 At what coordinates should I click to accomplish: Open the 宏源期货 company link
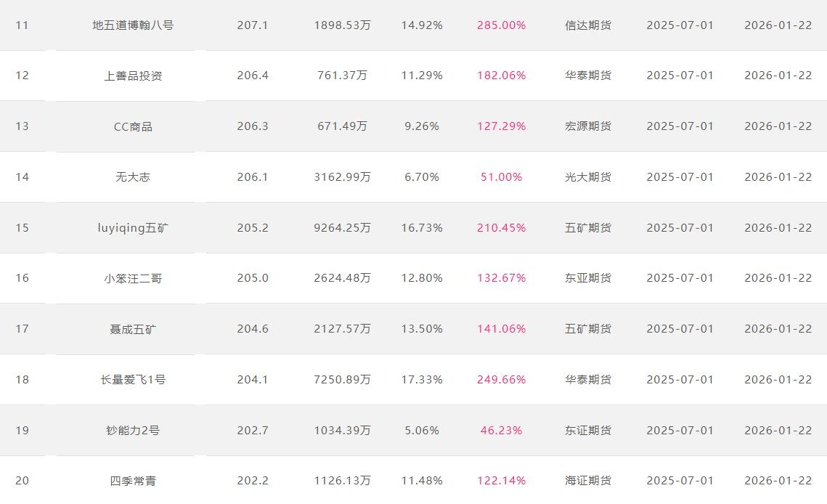pos(588,126)
